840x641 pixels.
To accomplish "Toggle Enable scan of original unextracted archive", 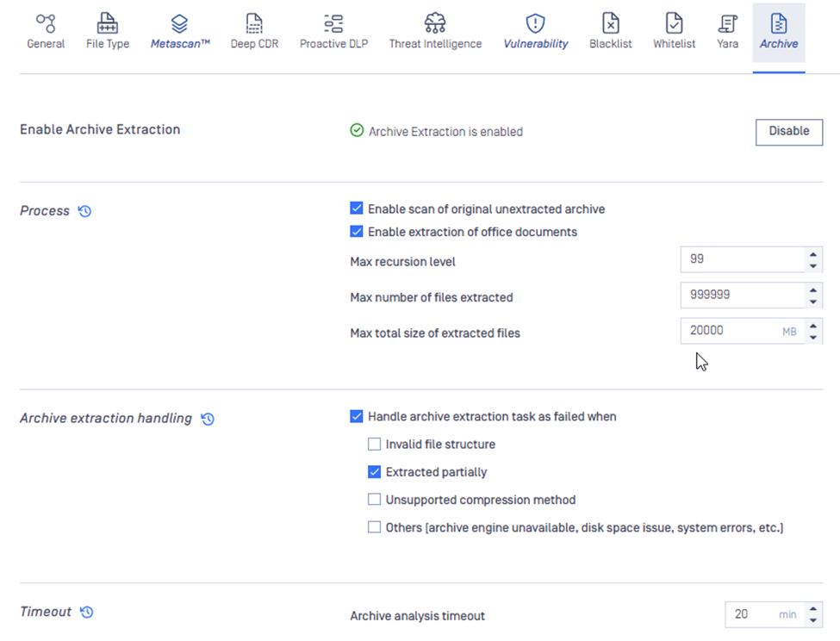I will click(x=357, y=208).
